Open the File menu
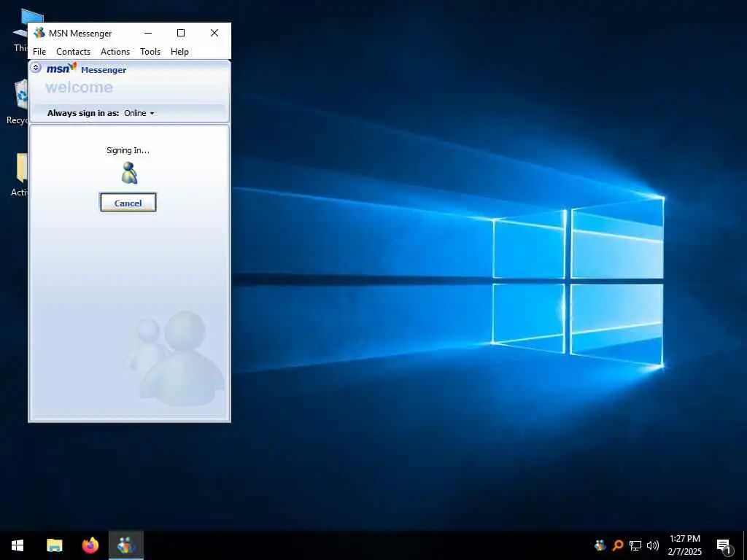 (39, 52)
